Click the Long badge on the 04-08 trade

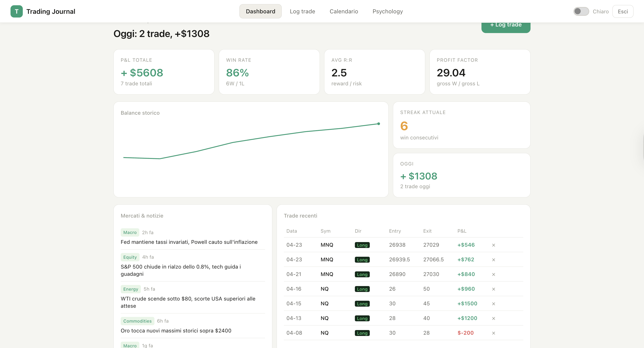pyautogui.click(x=362, y=333)
